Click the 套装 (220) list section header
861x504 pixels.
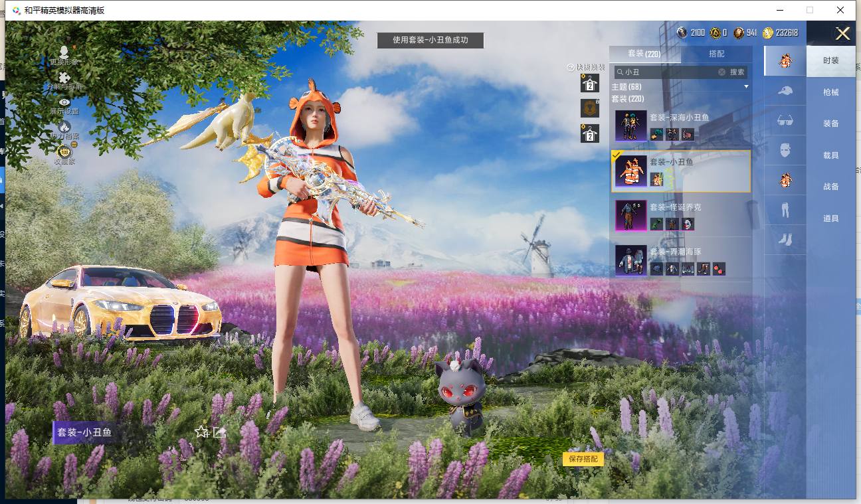pyautogui.click(x=628, y=99)
